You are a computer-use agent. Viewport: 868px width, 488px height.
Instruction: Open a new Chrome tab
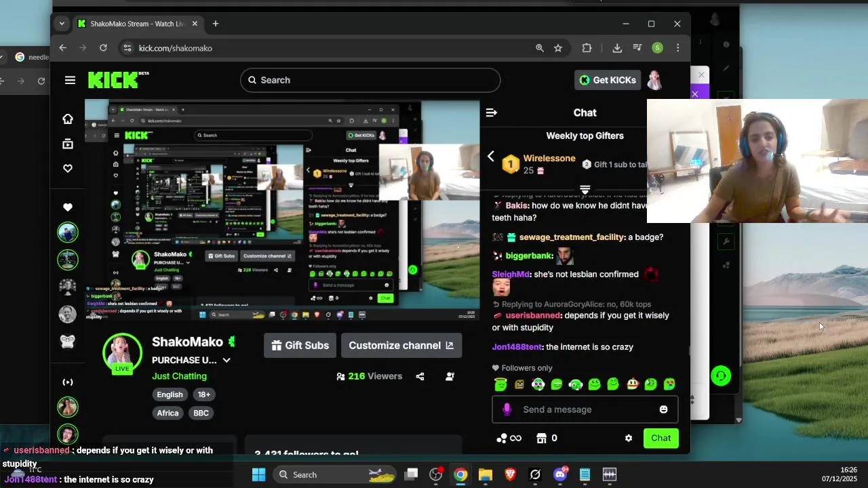[216, 24]
